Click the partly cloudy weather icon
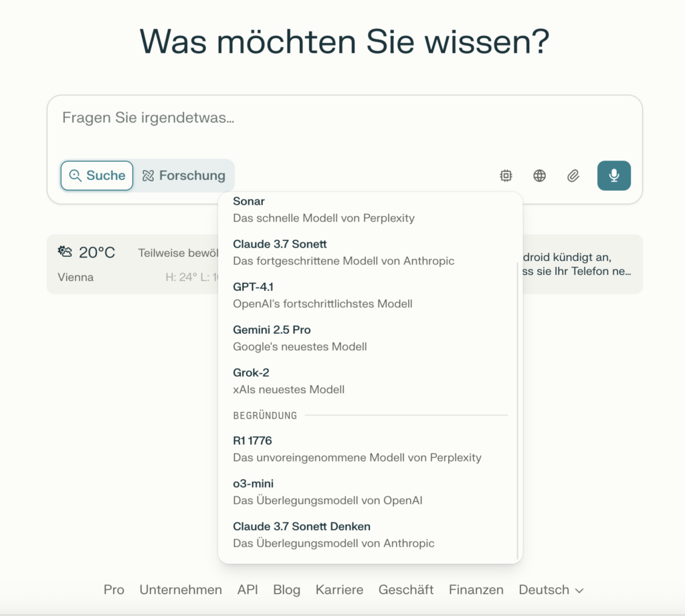 point(65,252)
